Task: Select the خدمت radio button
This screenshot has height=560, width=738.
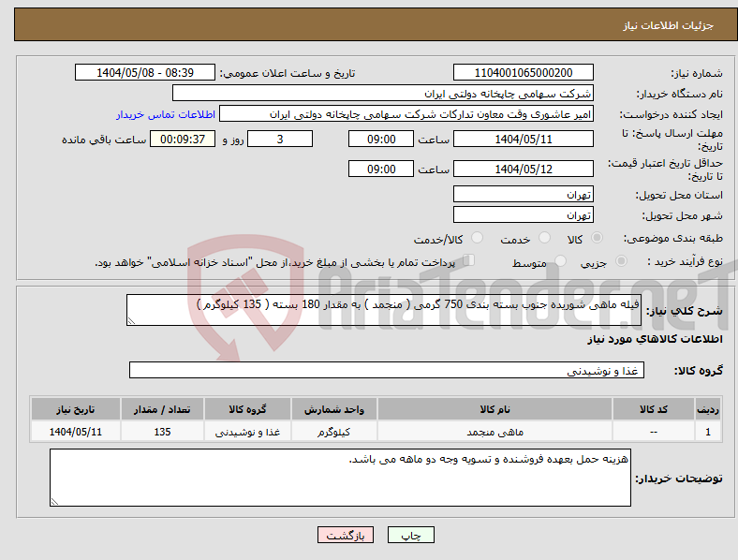Action: click(544, 238)
